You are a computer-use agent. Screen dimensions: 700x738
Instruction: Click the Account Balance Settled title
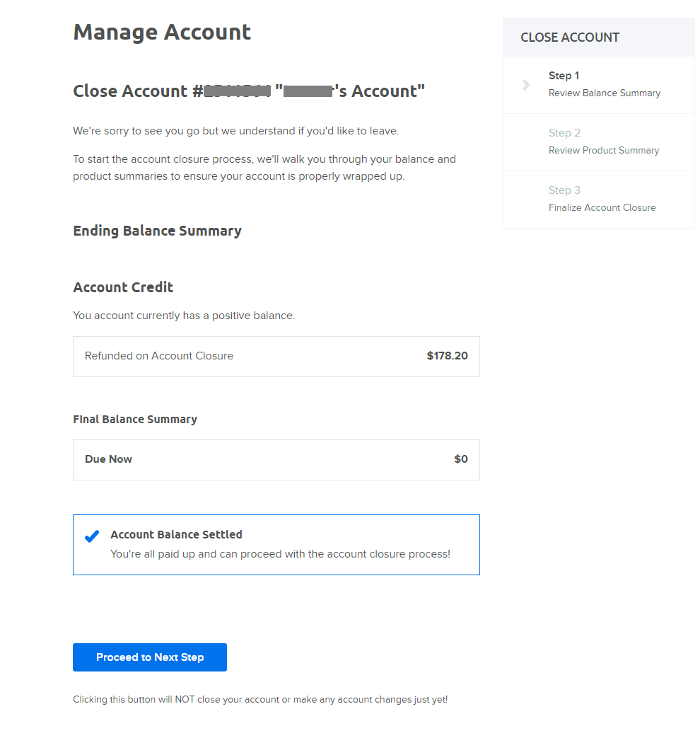pyautogui.click(x=176, y=535)
